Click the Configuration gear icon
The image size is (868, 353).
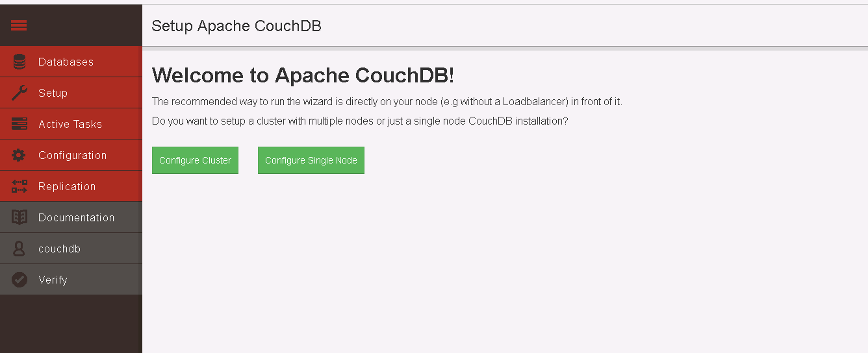coord(19,155)
